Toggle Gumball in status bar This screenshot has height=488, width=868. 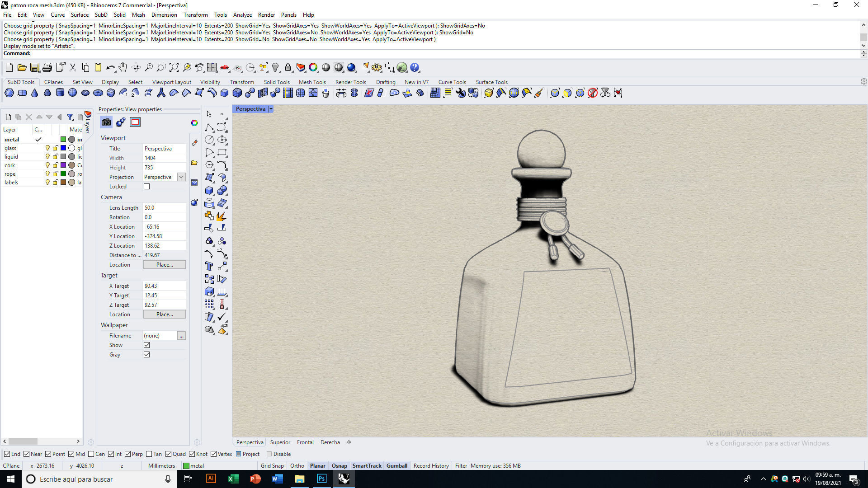pyautogui.click(x=397, y=466)
